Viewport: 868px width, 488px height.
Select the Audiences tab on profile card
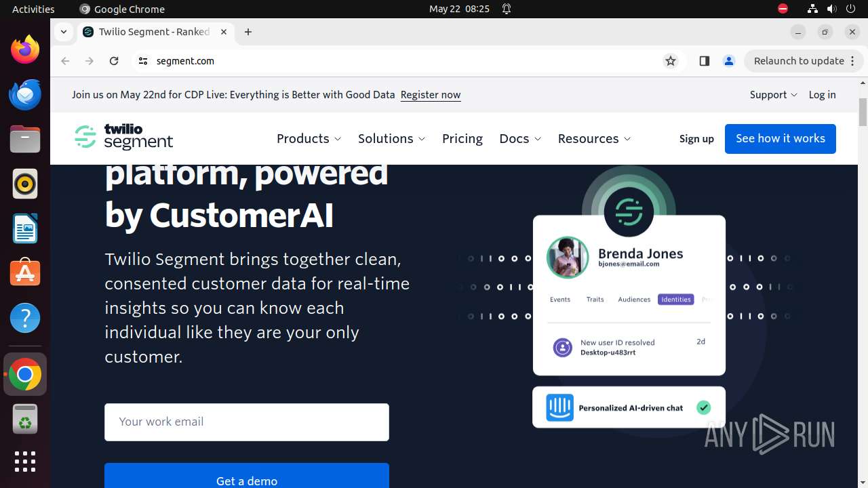point(634,299)
